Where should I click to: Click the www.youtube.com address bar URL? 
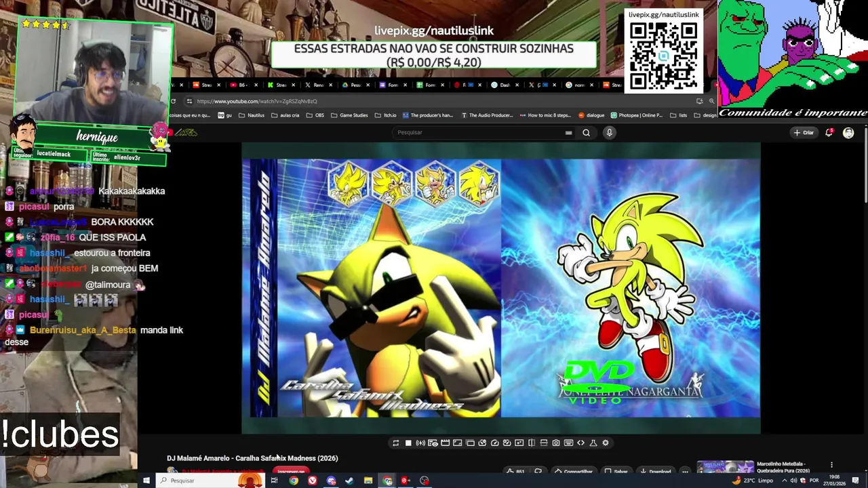pos(257,101)
